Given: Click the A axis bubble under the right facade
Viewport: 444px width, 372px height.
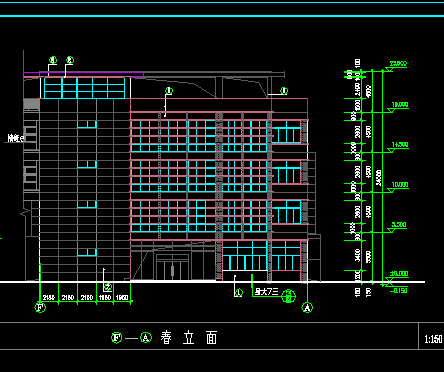Looking at the screenshot, I should (307, 307).
